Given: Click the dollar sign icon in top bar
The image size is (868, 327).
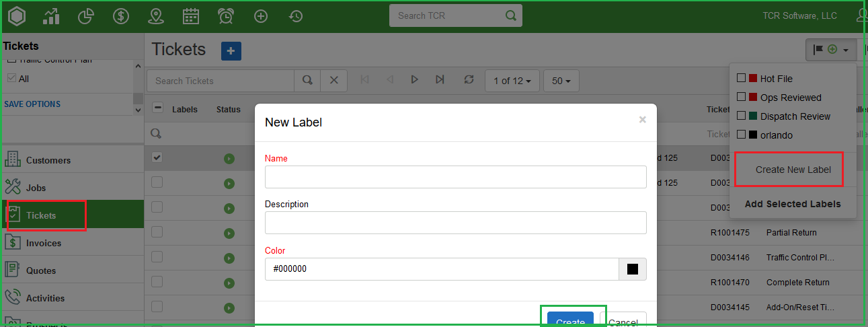Looking at the screenshot, I should (121, 16).
